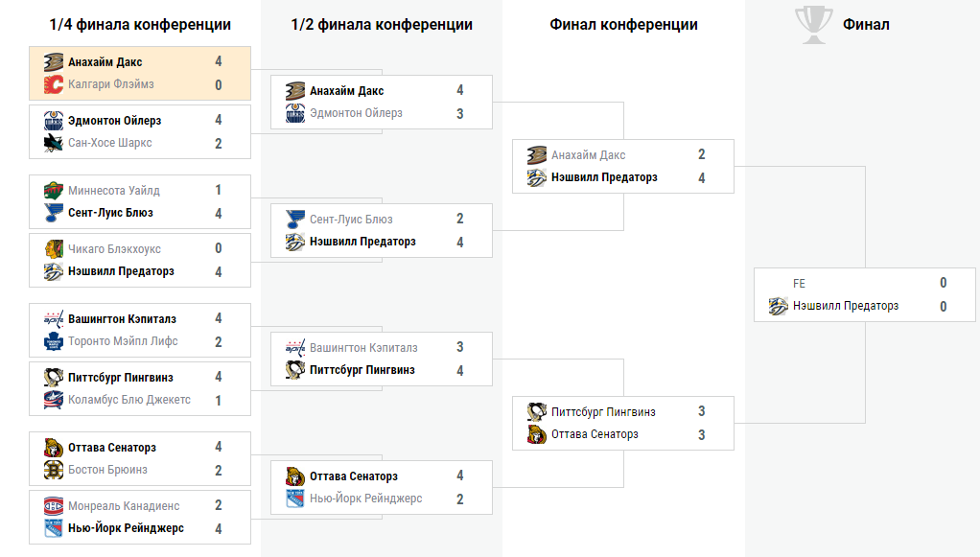Select the Анахайм Дакс vs Нэшвилл conference final series

[x=623, y=166]
